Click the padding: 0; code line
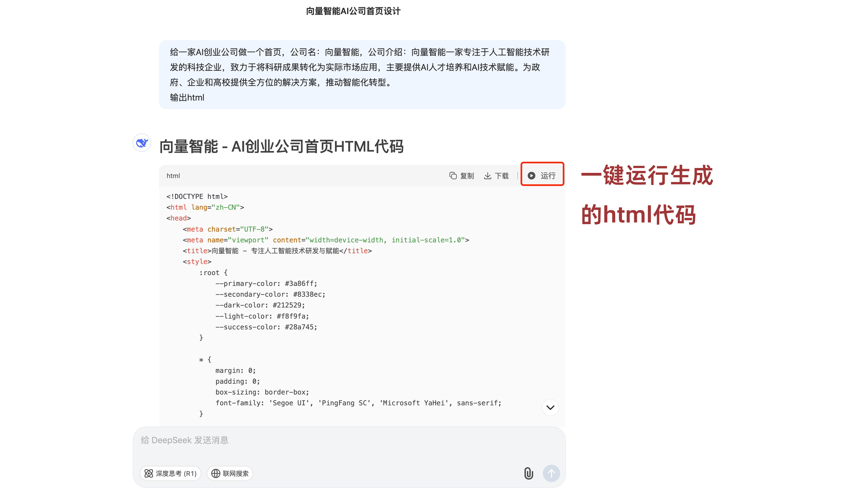868x488 pixels. pyautogui.click(x=237, y=381)
